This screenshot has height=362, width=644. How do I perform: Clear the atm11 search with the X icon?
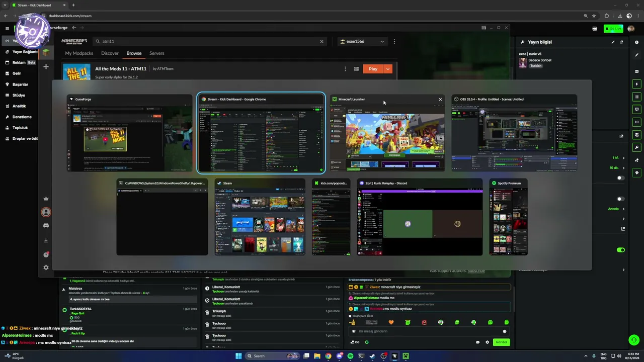pos(321,41)
